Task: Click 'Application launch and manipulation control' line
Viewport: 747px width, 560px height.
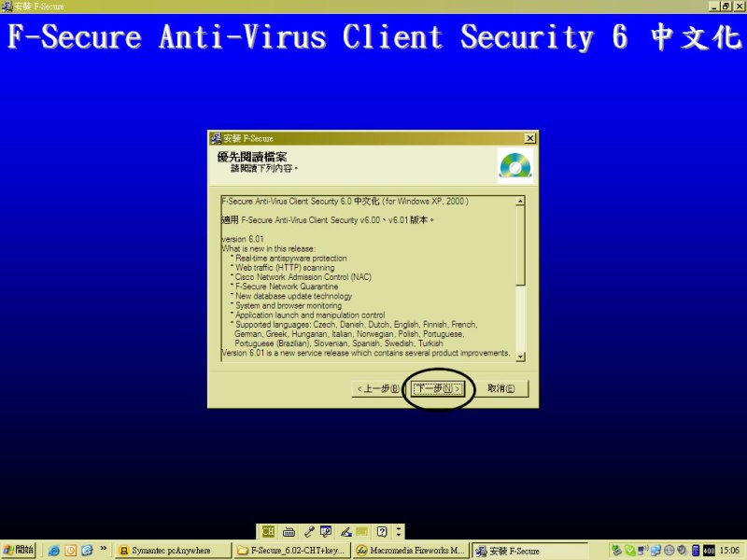Action: tap(310, 315)
